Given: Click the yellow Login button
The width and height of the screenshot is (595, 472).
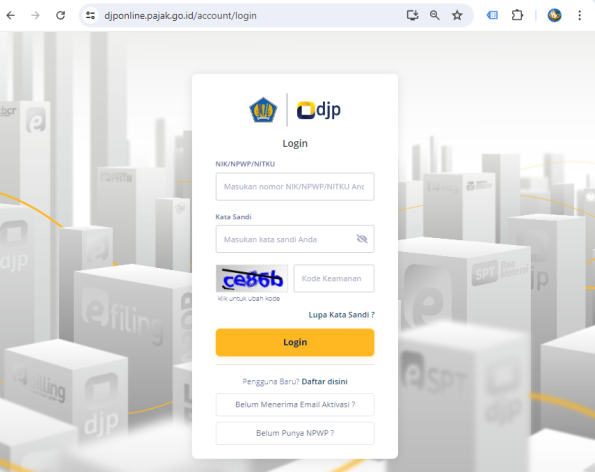Looking at the screenshot, I should point(295,342).
